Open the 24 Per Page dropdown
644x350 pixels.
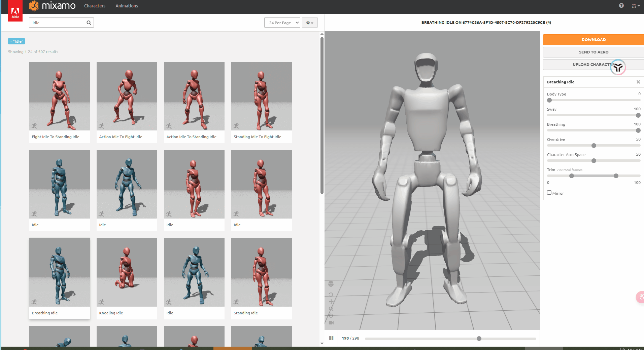pos(282,23)
